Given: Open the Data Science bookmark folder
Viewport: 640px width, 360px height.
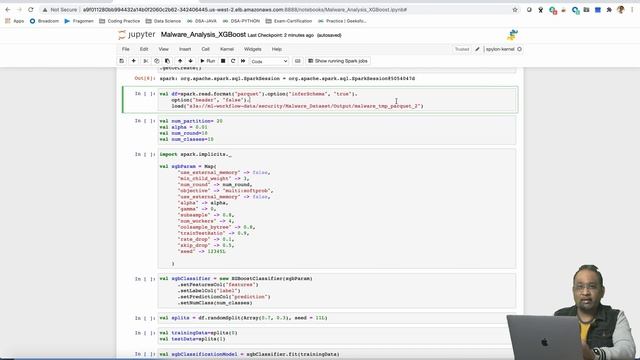Looking at the screenshot, I should [163, 21].
